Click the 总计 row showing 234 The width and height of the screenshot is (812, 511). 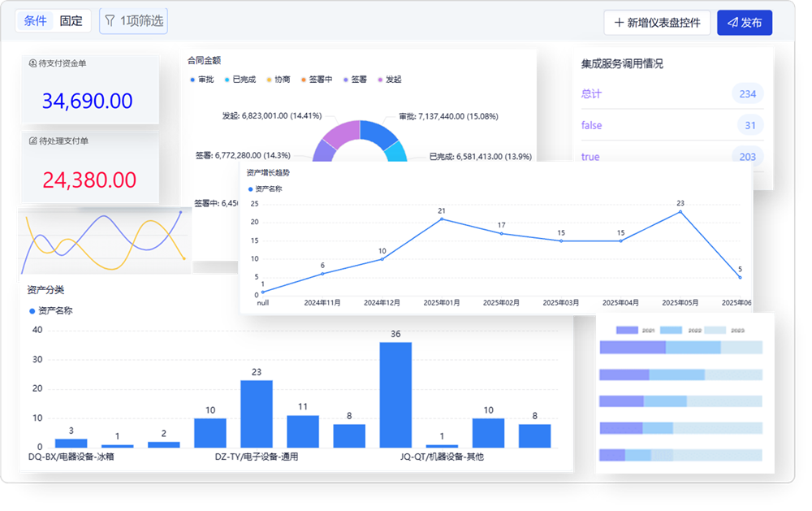click(x=672, y=93)
